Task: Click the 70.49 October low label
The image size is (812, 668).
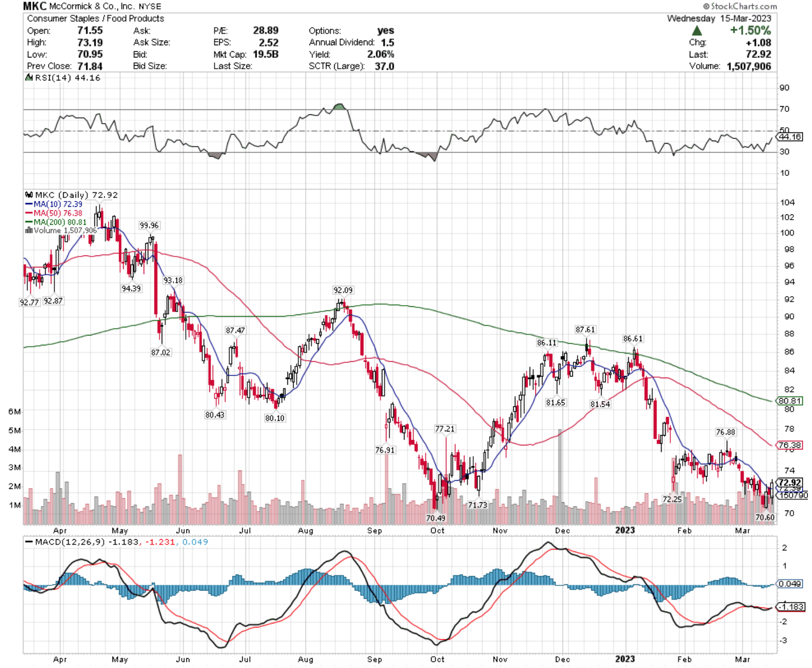Action: click(436, 518)
